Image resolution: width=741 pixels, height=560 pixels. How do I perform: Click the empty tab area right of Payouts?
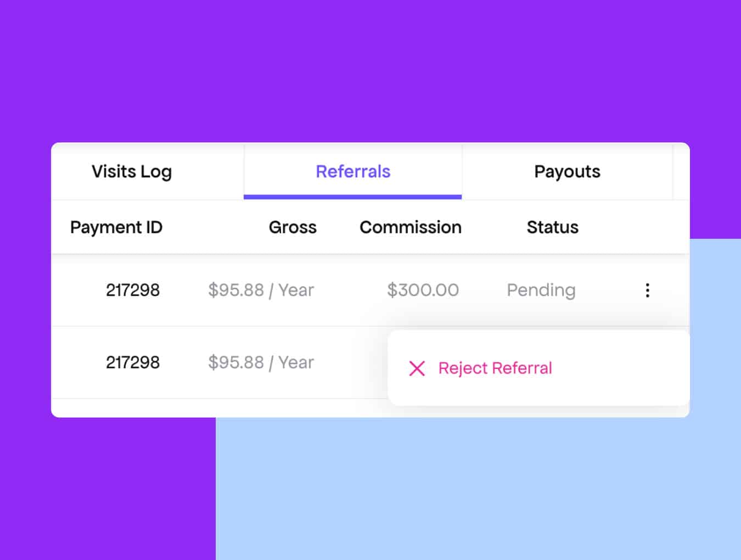(x=681, y=172)
